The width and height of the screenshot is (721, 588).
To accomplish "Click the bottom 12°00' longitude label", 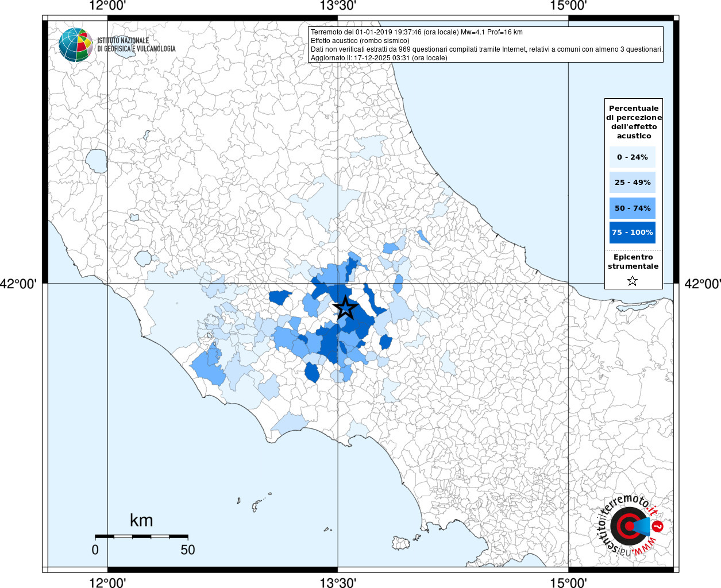I will (107, 583).
